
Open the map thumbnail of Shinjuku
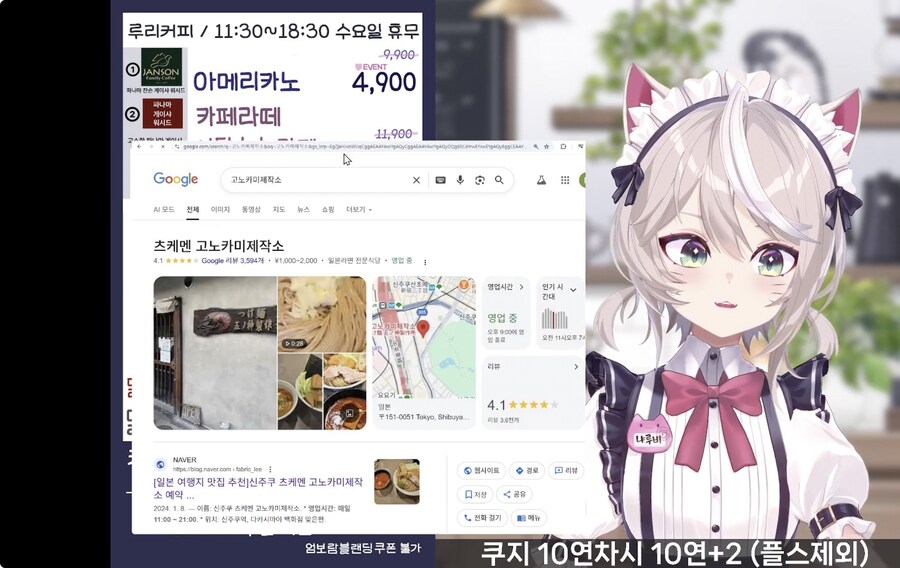[424, 337]
